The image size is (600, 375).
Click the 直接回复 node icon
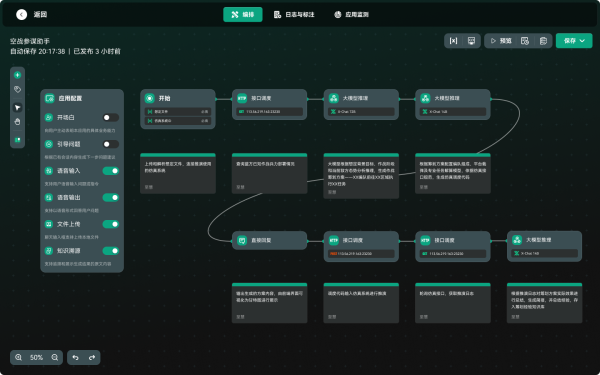(x=242, y=240)
